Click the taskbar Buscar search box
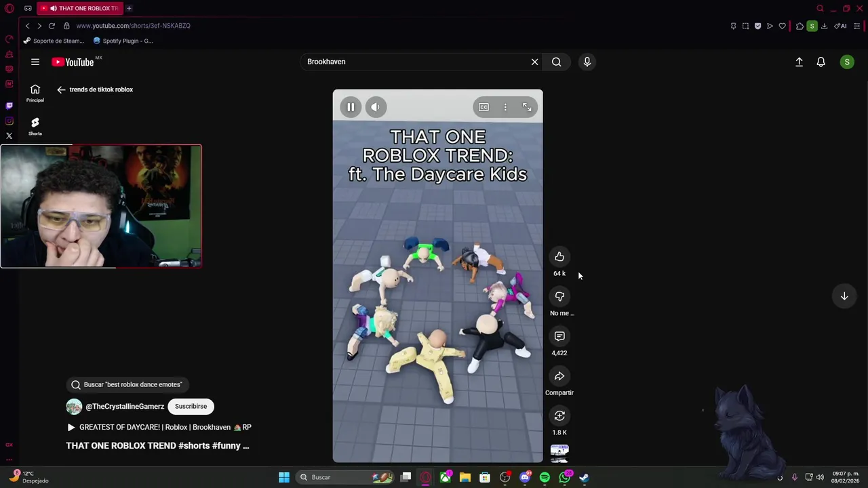The height and width of the screenshot is (488, 868). pos(346,477)
